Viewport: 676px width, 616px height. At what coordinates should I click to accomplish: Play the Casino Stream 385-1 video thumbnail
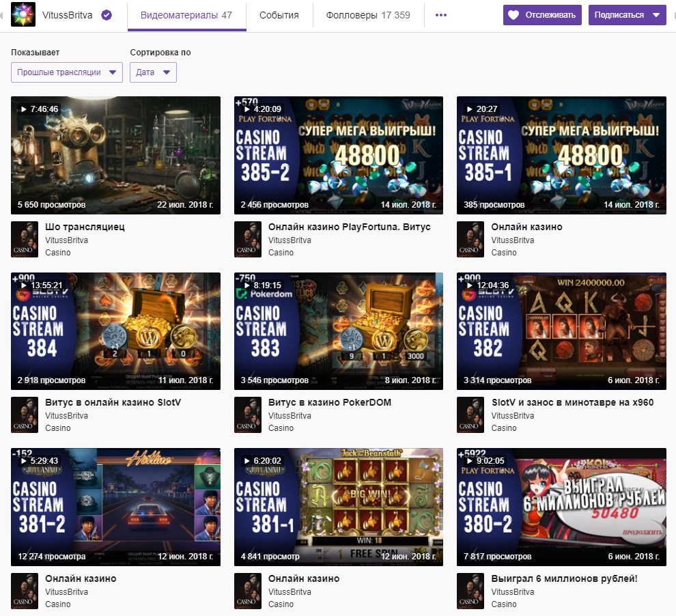[x=561, y=155]
